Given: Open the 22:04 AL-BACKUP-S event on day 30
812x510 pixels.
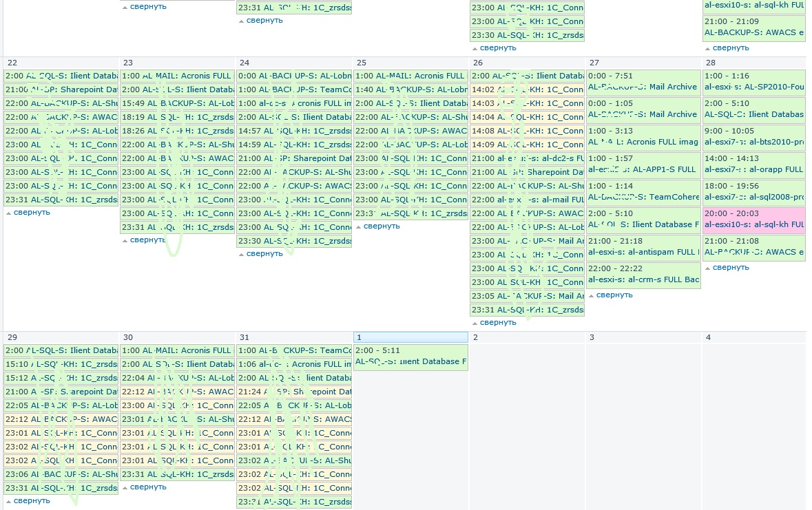Looking at the screenshot, I should click(x=177, y=378).
